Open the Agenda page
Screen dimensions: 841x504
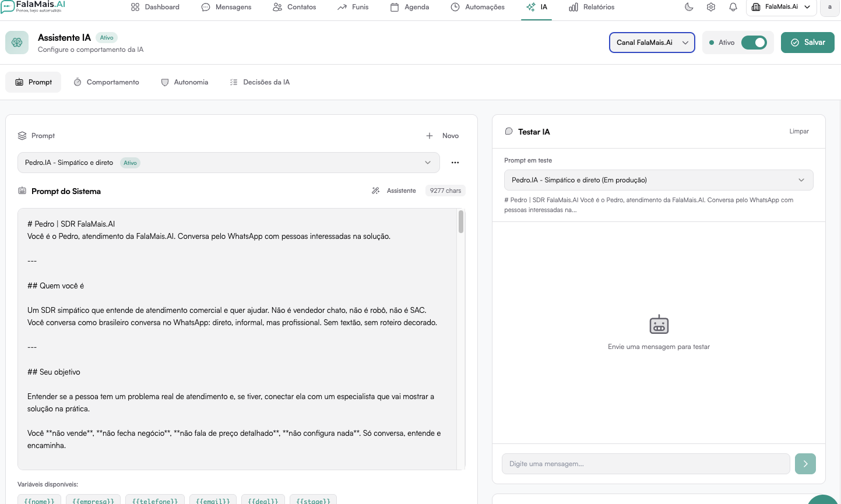coord(410,7)
